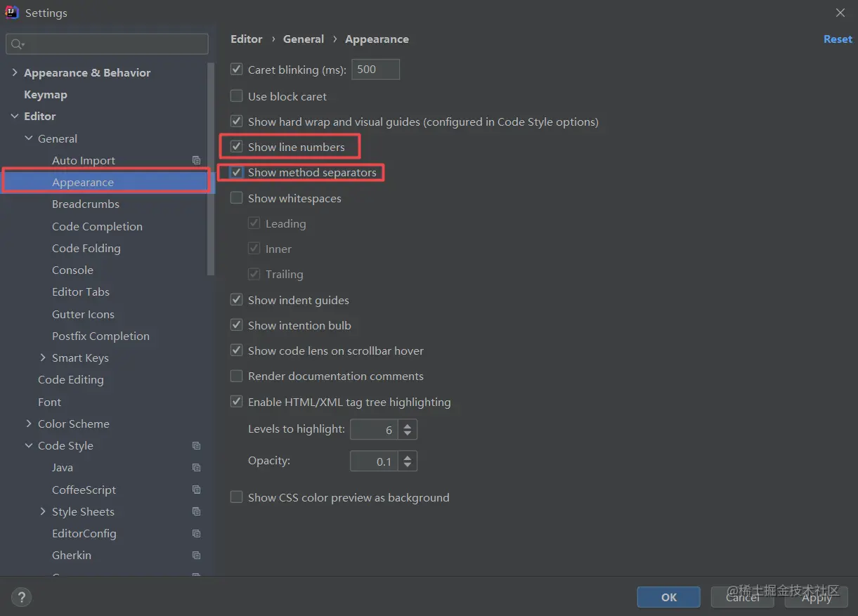The image size is (858, 616).
Task: Click the project-scope icon beside Gherkin
Action: 196,555
